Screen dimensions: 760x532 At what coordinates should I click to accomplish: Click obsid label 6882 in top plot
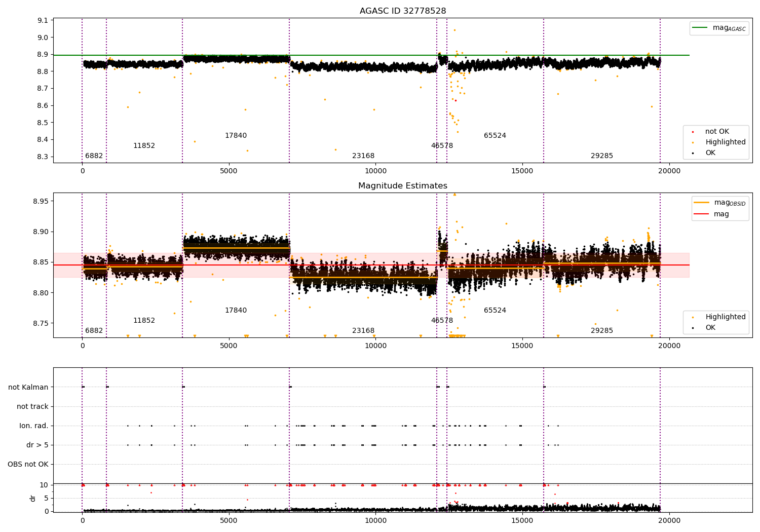(x=94, y=156)
